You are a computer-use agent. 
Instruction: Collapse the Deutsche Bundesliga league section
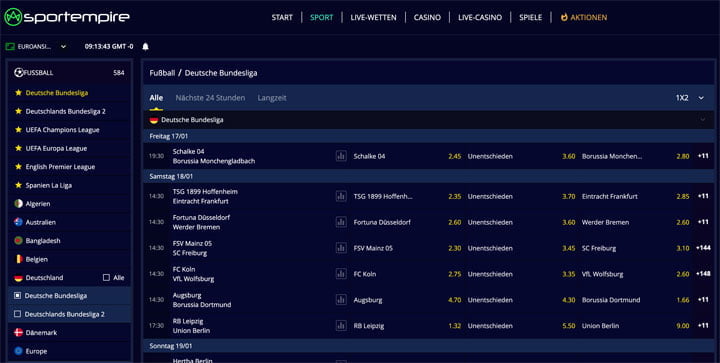702,120
